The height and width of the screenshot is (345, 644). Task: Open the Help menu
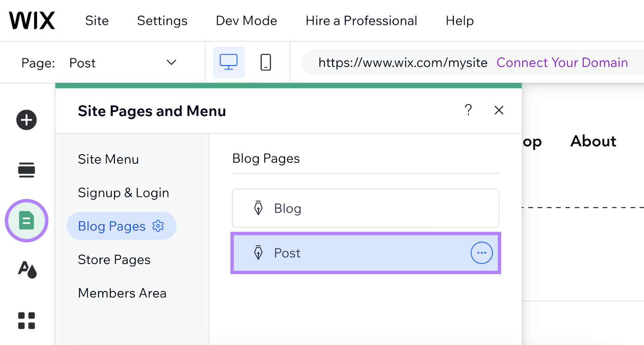click(460, 21)
